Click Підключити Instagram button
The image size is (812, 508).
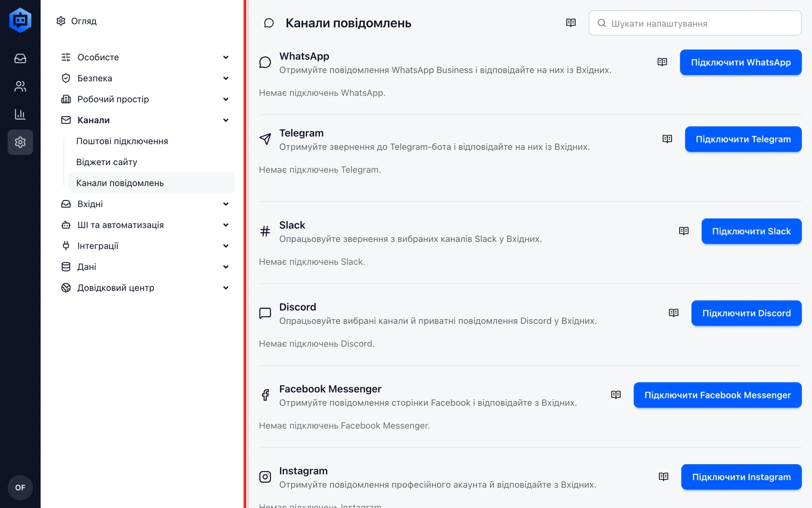tap(741, 477)
